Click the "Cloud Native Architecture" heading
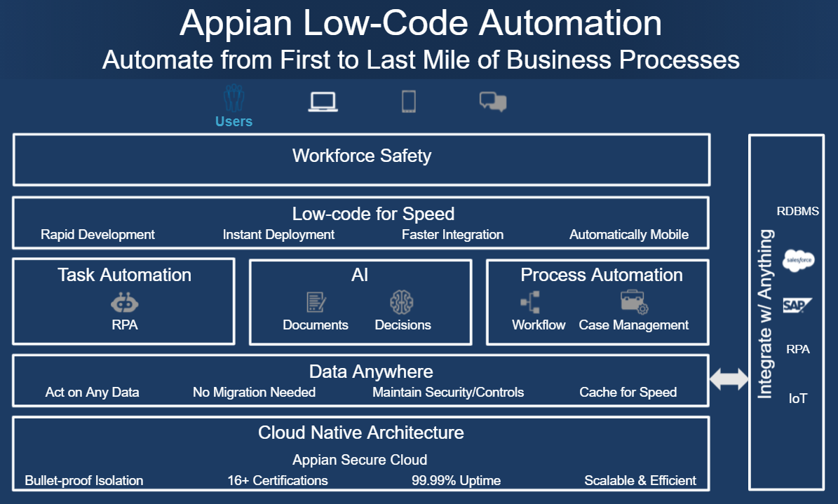The width and height of the screenshot is (838, 504). click(x=361, y=433)
